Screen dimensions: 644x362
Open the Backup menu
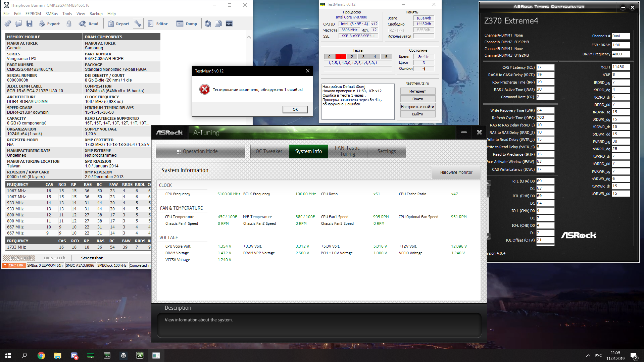[x=96, y=14]
